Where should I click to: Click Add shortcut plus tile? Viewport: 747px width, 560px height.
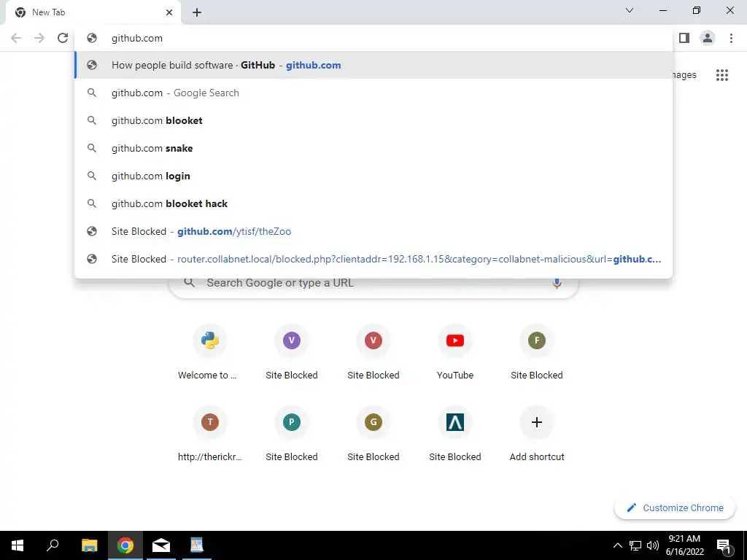(x=536, y=435)
